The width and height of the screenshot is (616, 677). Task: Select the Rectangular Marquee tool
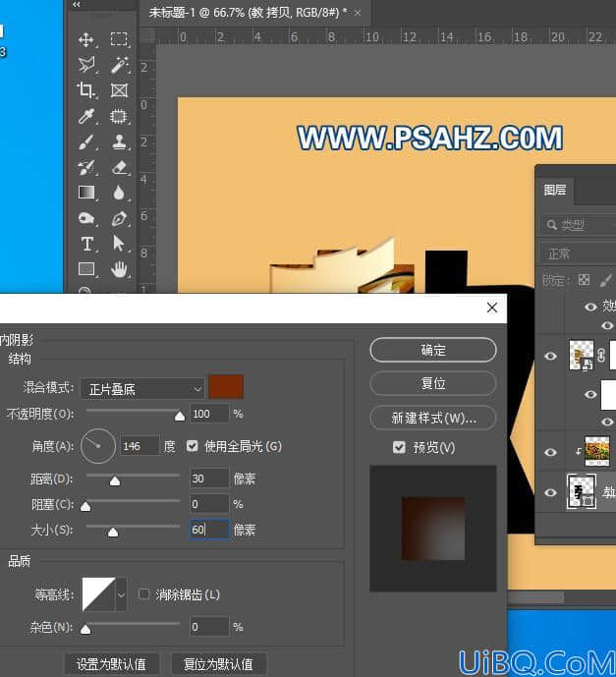coord(119,39)
